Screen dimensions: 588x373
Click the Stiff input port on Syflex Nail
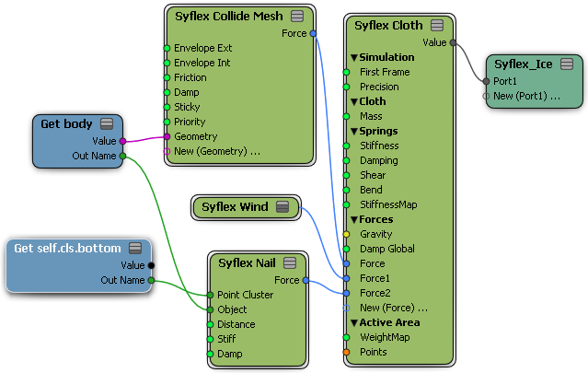click(211, 339)
